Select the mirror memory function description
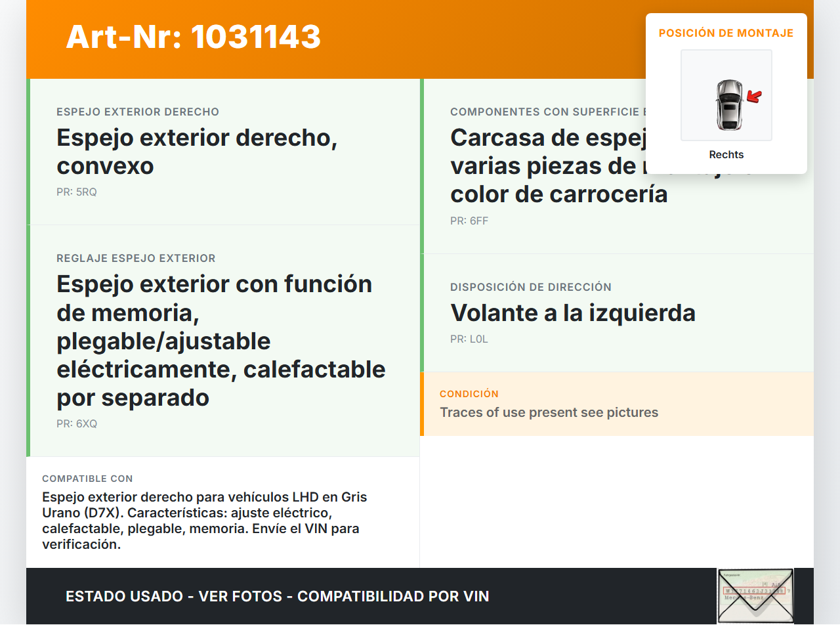The width and height of the screenshot is (840, 625). pyautogui.click(x=221, y=341)
